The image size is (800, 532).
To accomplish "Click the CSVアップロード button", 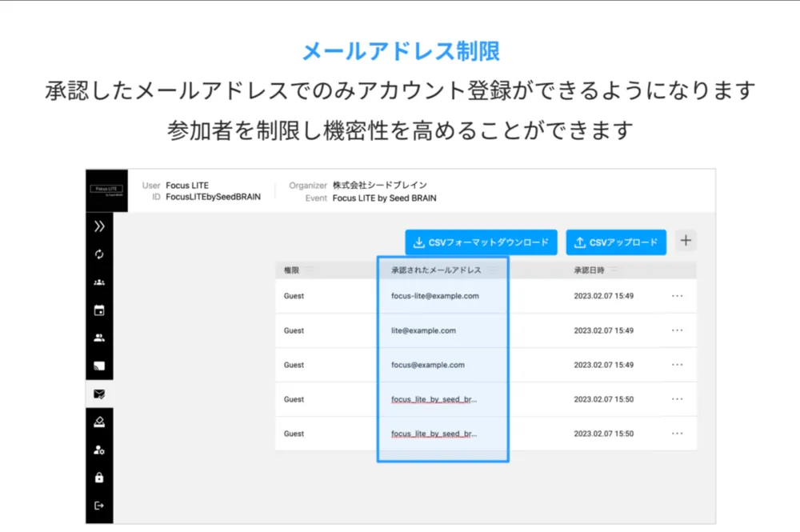I will pyautogui.click(x=618, y=242).
